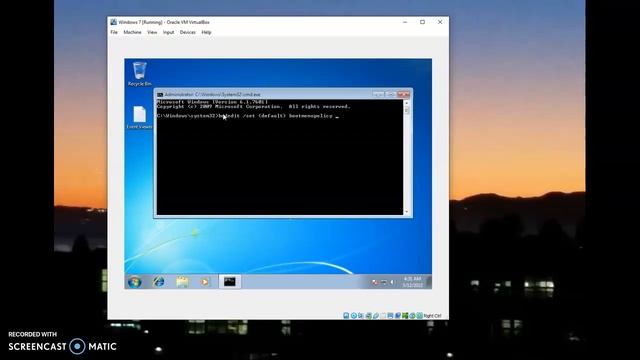Click the network adapter status icon

coord(369,316)
